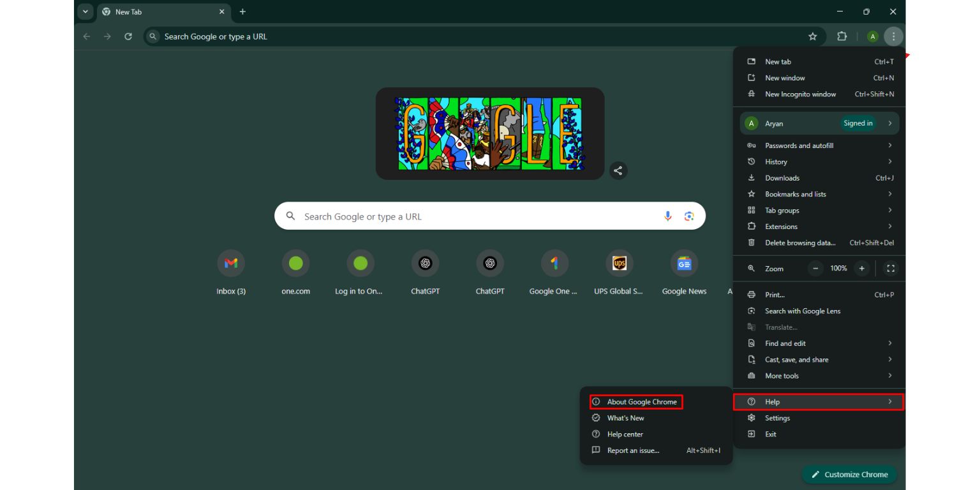
Task: Bookmark this tab with the star icon
Action: click(x=812, y=36)
